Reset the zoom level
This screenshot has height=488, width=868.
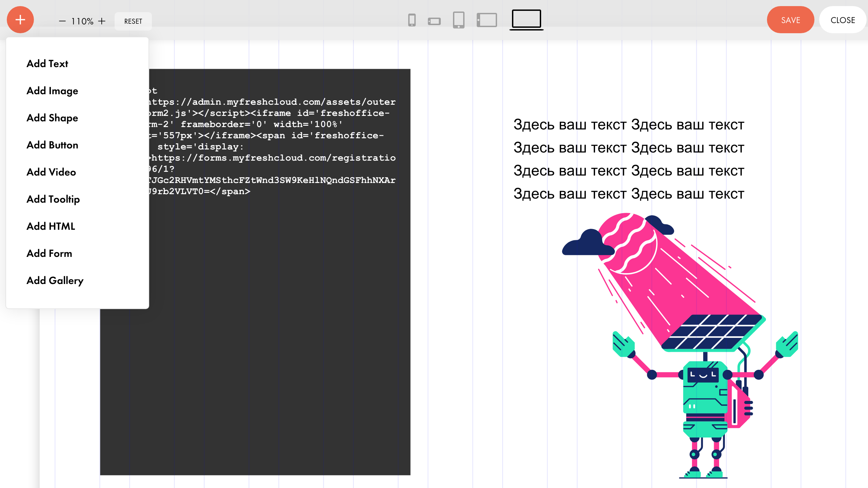[133, 21]
